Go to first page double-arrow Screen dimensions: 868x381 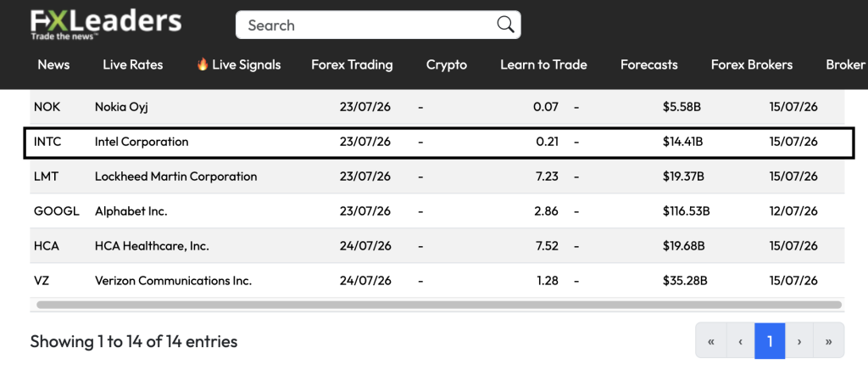click(x=711, y=341)
